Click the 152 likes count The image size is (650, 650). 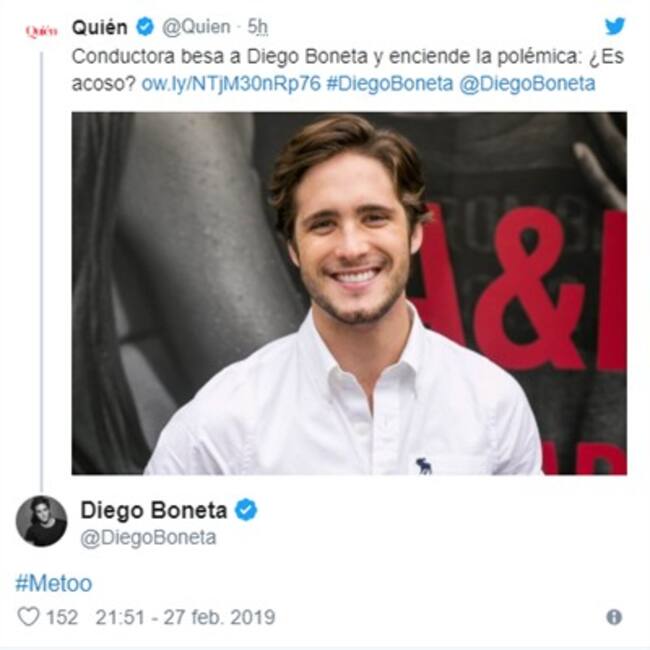tap(62, 617)
